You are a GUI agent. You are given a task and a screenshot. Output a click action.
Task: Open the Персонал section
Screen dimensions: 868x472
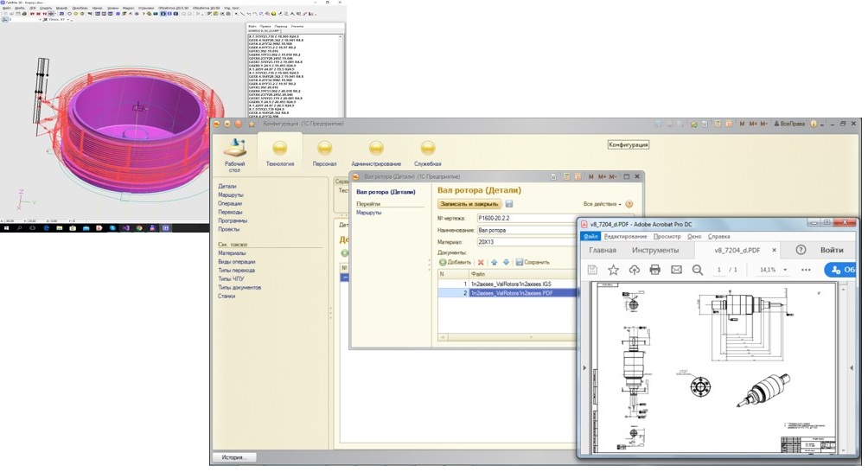(x=324, y=154)
